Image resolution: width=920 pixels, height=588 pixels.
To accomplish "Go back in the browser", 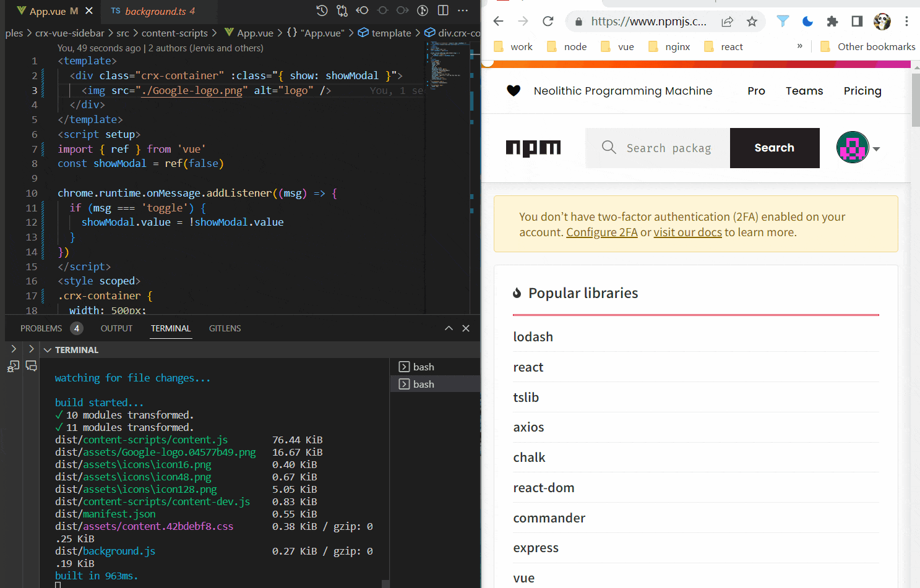I will pos(498,21).
